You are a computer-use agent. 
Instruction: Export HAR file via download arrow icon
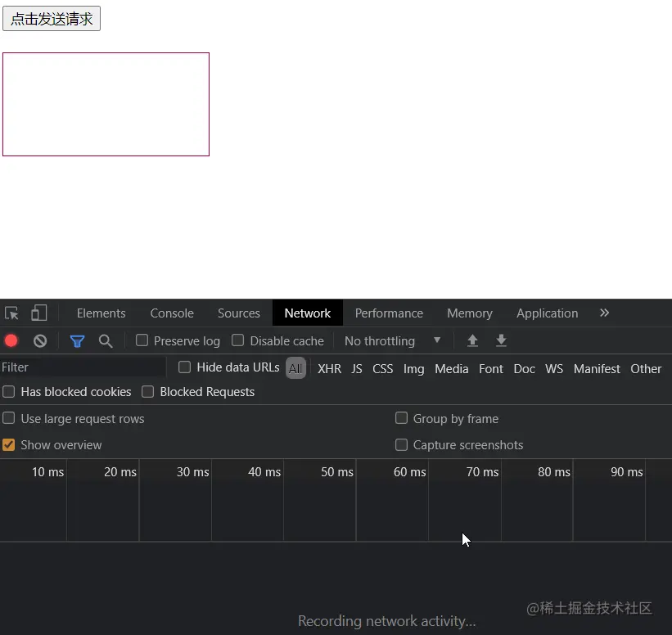point(501,340)
